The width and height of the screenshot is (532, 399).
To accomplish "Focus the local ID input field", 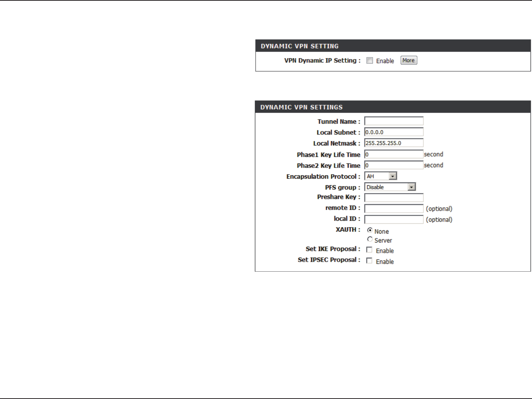I will pos(394,219).
